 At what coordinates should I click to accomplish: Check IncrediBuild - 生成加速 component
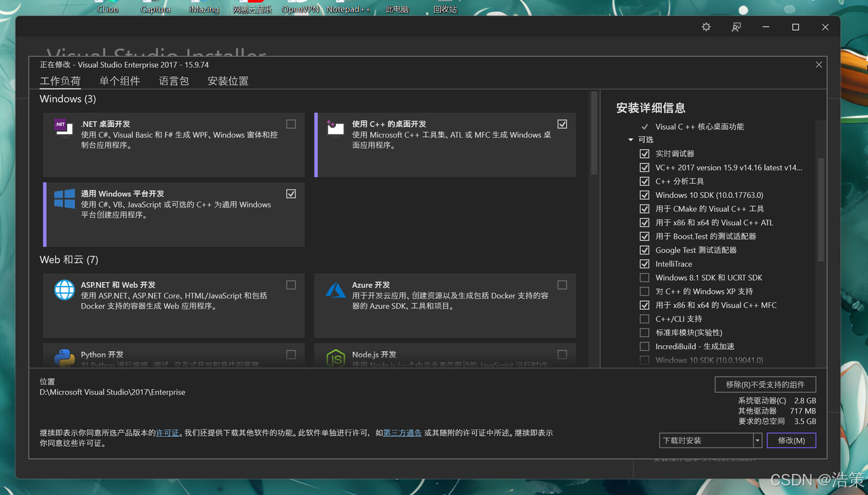pyautogui.click(x=644, y=346)
